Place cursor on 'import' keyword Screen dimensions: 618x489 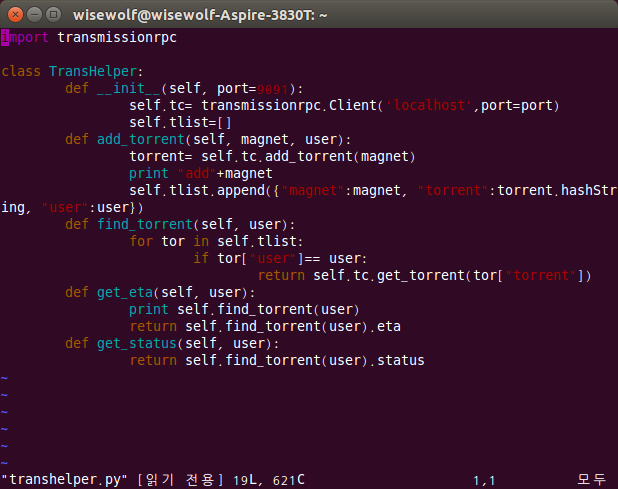pos(25,38)
